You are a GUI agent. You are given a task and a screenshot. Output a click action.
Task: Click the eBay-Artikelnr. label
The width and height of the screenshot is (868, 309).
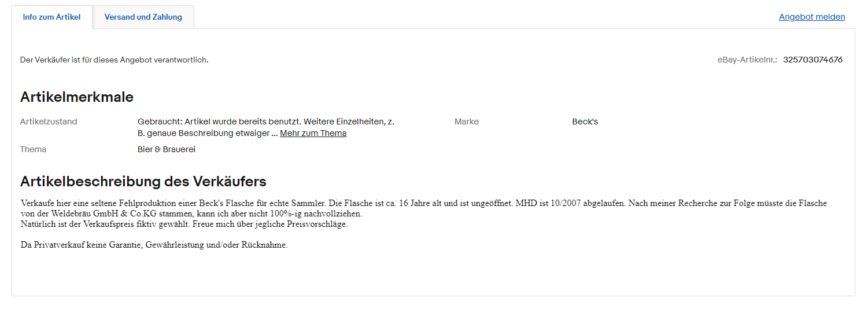747,60
